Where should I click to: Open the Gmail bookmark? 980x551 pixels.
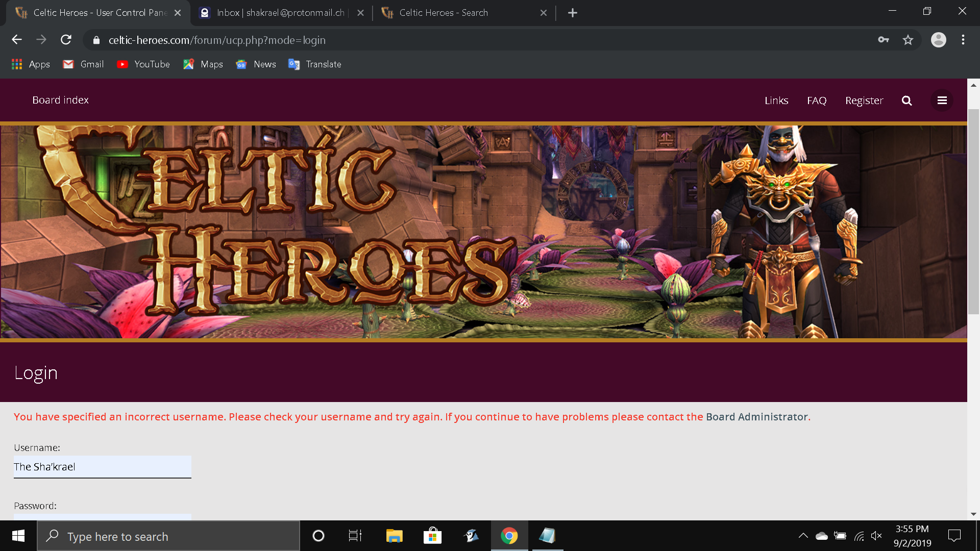tap(83, 64)
